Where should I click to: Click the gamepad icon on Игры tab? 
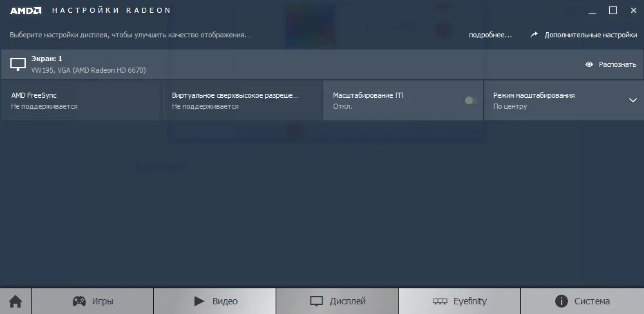click(x=79, y=301)
